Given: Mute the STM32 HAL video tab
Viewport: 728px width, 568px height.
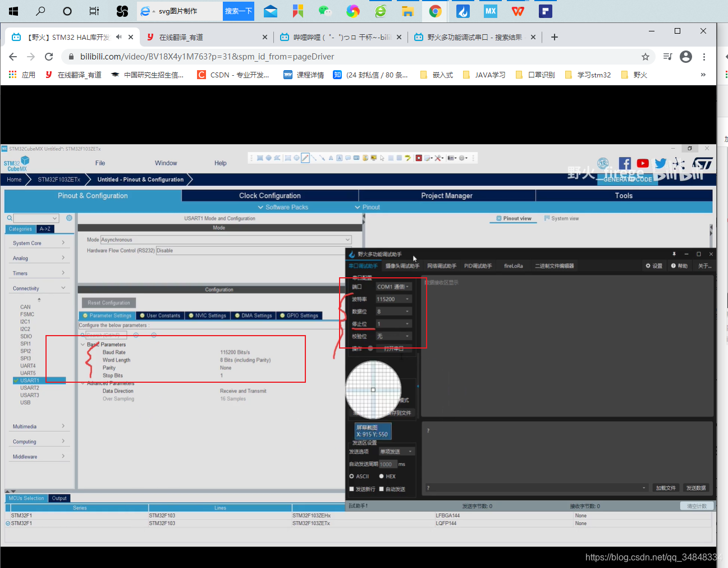Looking at the screenshot, I should pos(119,37).
